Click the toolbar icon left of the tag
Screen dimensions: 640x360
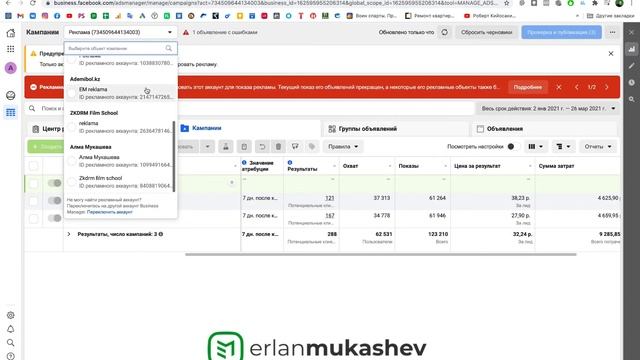tap(295, 147)
